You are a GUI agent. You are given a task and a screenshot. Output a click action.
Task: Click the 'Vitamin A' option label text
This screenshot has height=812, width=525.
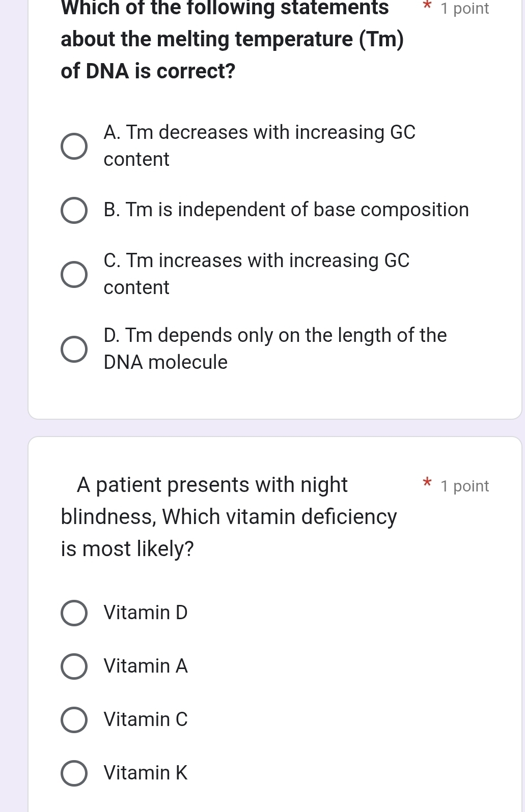coord(146,666)
